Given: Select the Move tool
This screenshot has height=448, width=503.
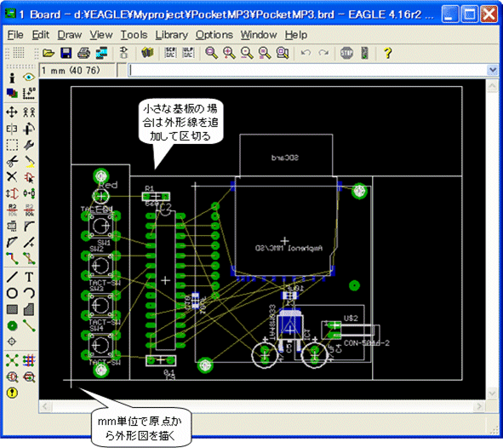Looking at the screenshot, I should point(12,112).
